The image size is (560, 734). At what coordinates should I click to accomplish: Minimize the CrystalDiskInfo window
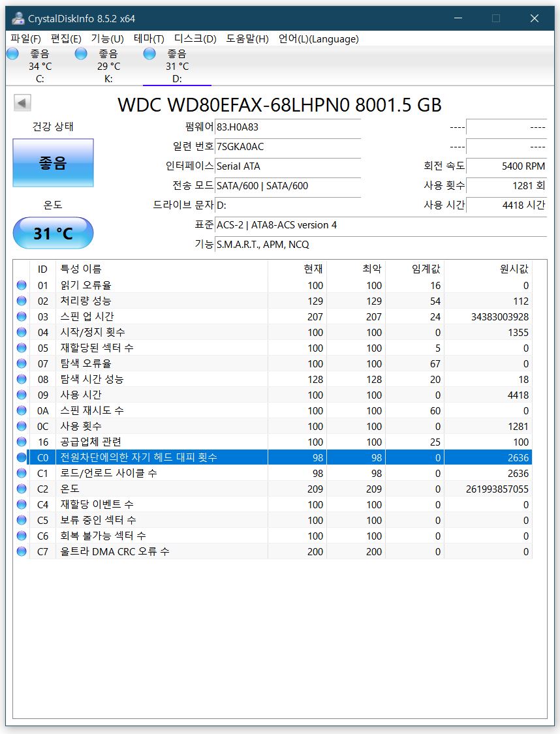click(458, 18)
